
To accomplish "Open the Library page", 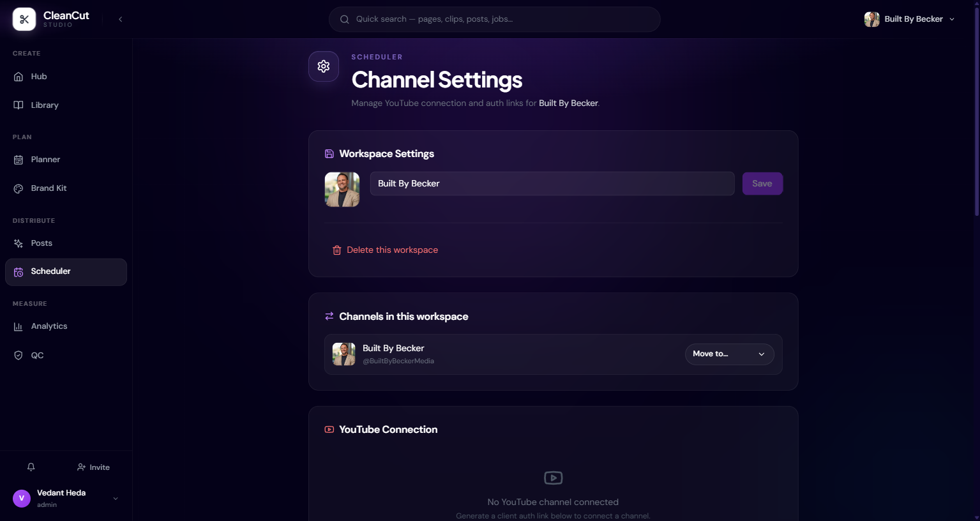I will (66, 105).
